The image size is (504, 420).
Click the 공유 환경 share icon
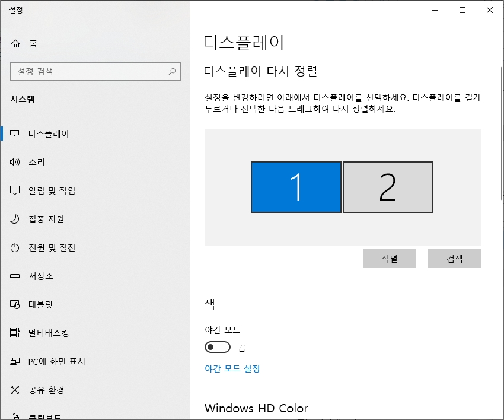tap(15, 390)
